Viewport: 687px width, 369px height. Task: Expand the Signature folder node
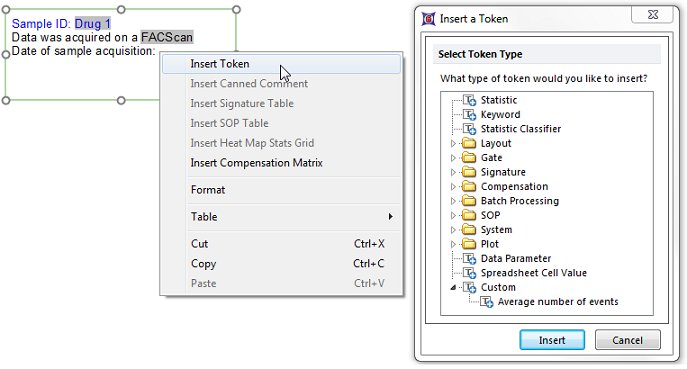click(x=453, y=172)
